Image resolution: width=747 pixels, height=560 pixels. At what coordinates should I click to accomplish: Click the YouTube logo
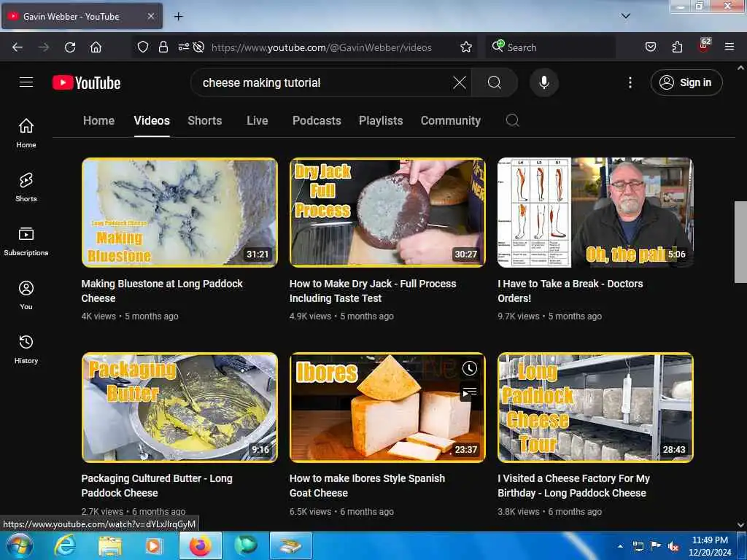pos(86,82)
